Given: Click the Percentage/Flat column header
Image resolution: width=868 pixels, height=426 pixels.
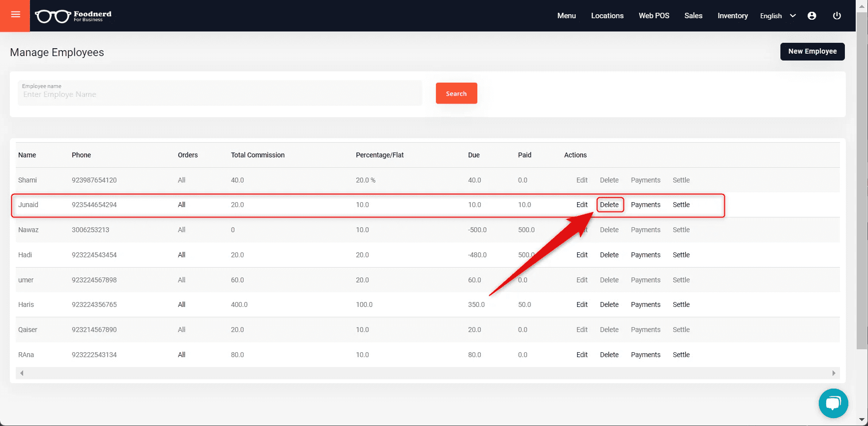Looking at the screenshot, I should (x=380, y=155).
